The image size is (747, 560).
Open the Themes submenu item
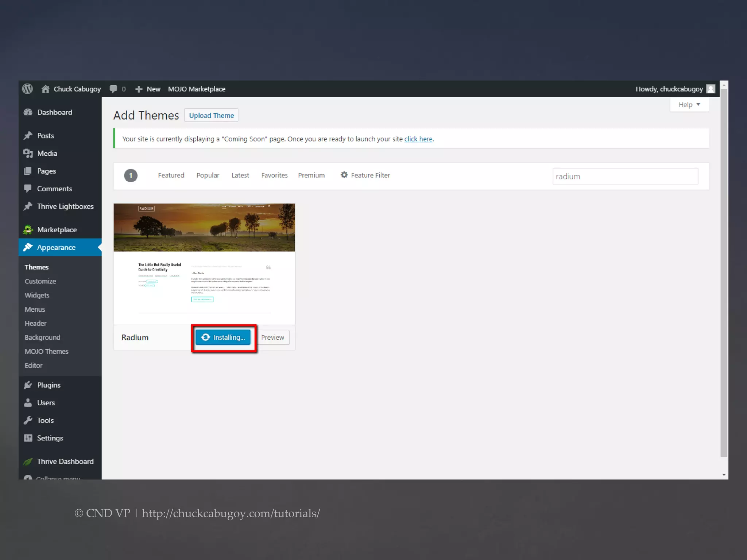[36, 267]
